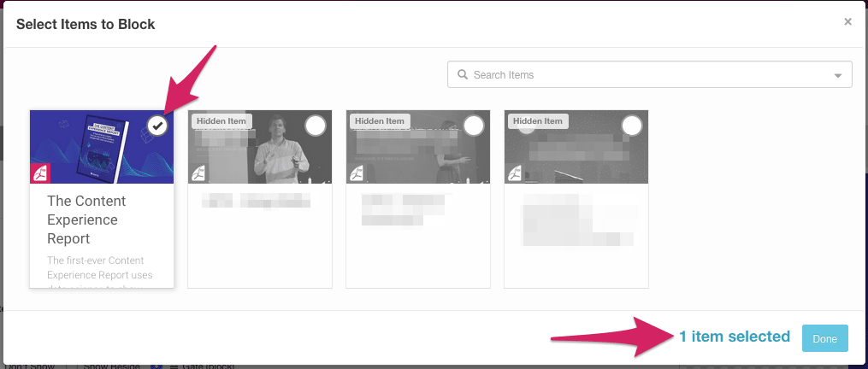Viewport: 868px width, 369px height.
Task: Select the man in white shirt hidden item
Action: pos(316,126)
